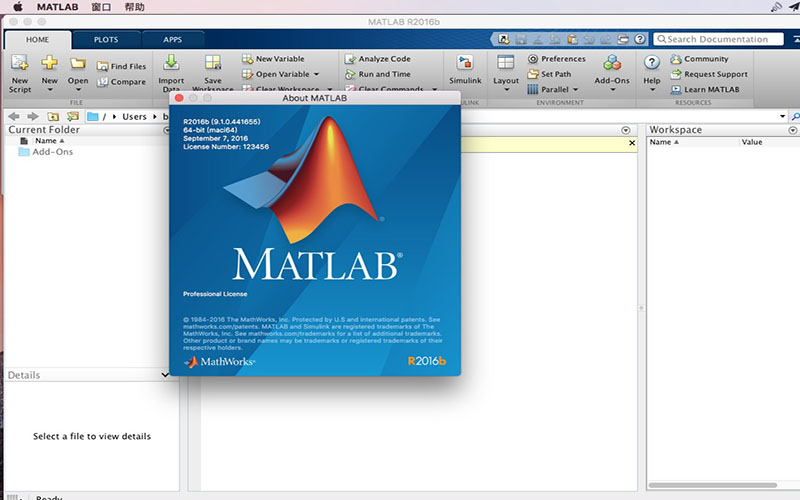Expand the Help dropdown arrow
800x500 pixels.
(x=652, y=90)
